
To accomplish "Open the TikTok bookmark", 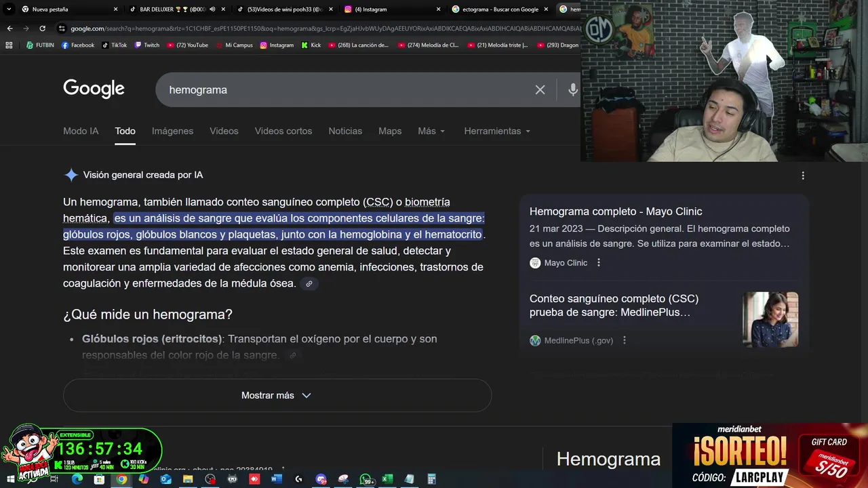I will [115, 45].
